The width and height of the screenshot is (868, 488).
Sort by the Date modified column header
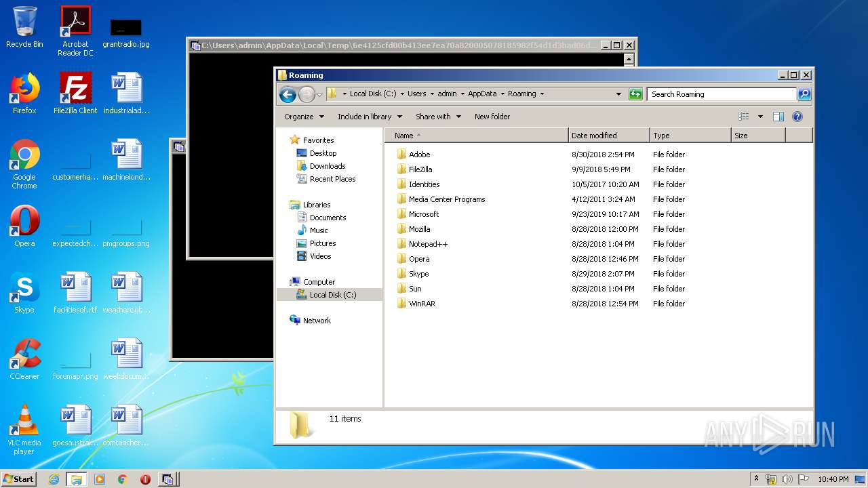(x=609, y=136)
